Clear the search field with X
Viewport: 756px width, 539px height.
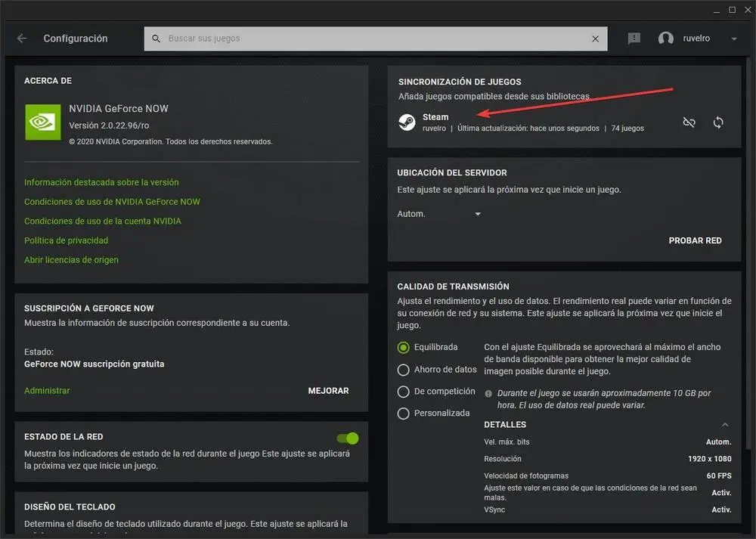tap(596, 39)
